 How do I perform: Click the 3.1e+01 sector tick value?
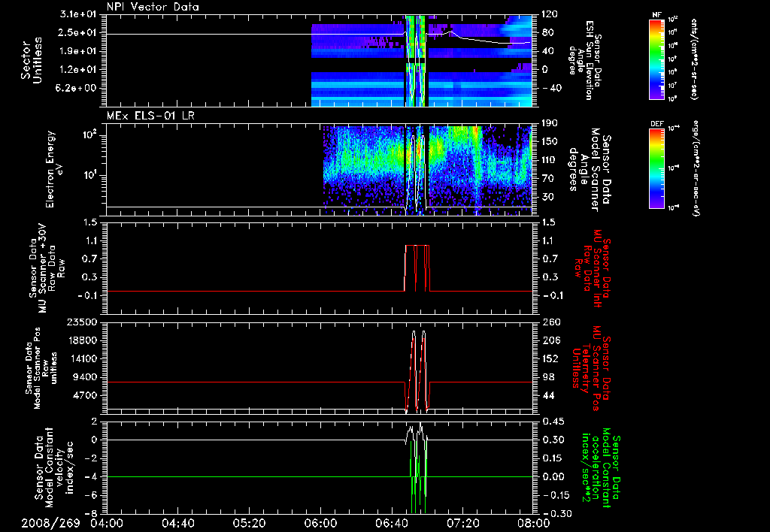click(80, 14)
